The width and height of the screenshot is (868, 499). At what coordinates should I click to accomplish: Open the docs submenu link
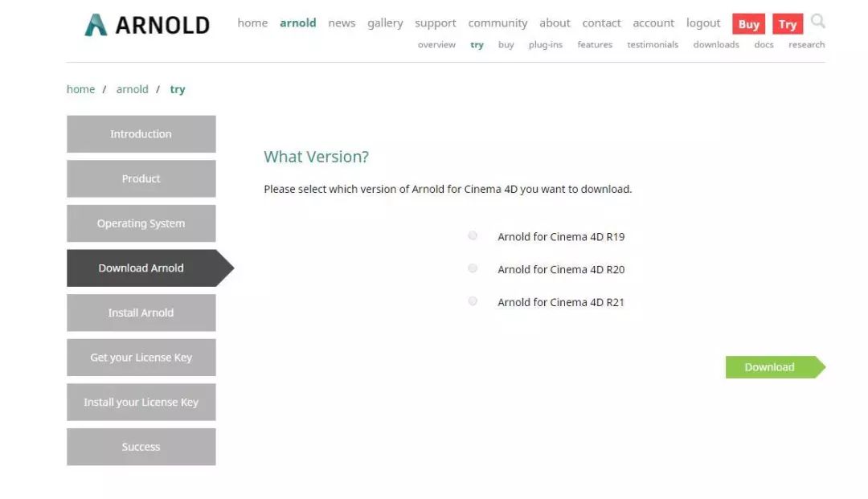click(x=764, y=45)
